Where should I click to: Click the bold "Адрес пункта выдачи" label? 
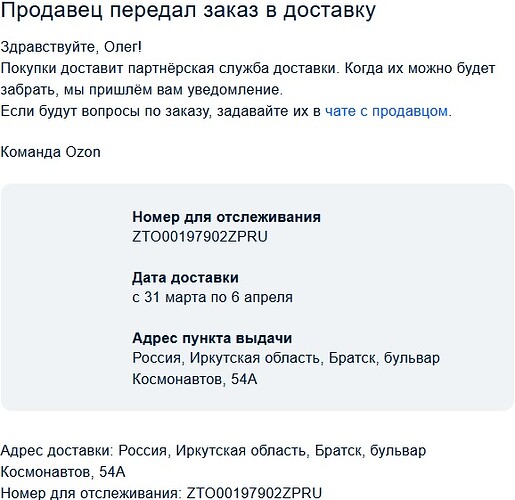[212, 338]
